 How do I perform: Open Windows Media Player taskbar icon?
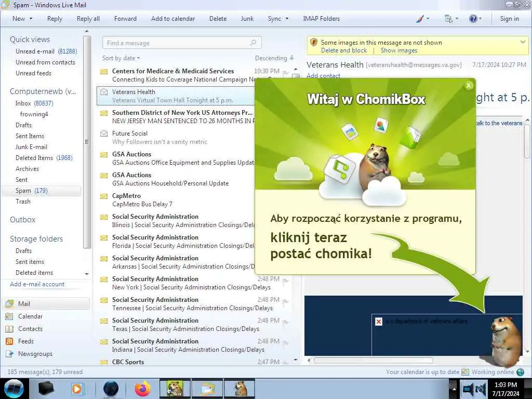[x=77, y=389]
